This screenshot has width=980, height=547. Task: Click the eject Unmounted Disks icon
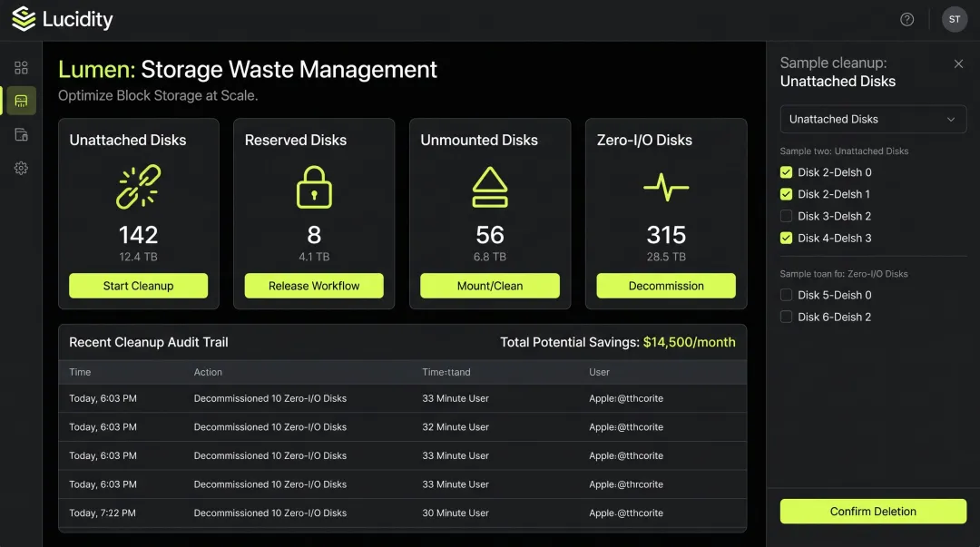coord(490,187)
